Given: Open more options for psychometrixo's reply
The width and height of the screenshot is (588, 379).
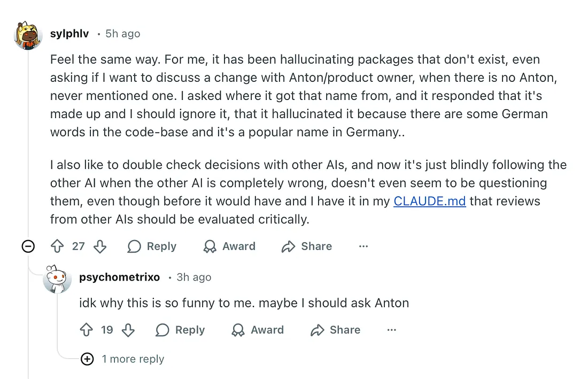Looking at the screenshot, I should click(392, 330).
